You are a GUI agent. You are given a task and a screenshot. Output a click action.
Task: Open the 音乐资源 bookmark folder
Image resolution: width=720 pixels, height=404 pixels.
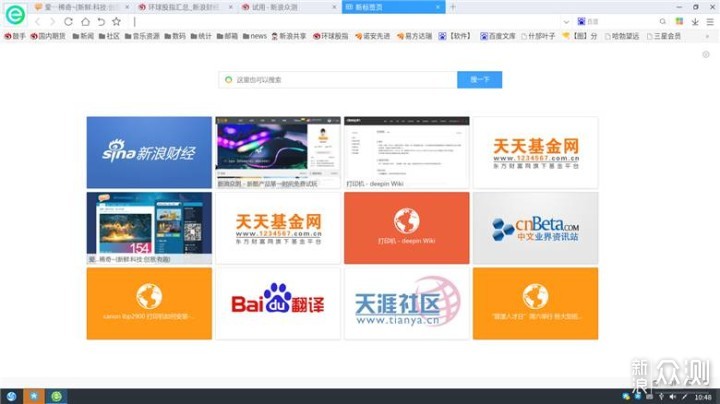[142, 36]
